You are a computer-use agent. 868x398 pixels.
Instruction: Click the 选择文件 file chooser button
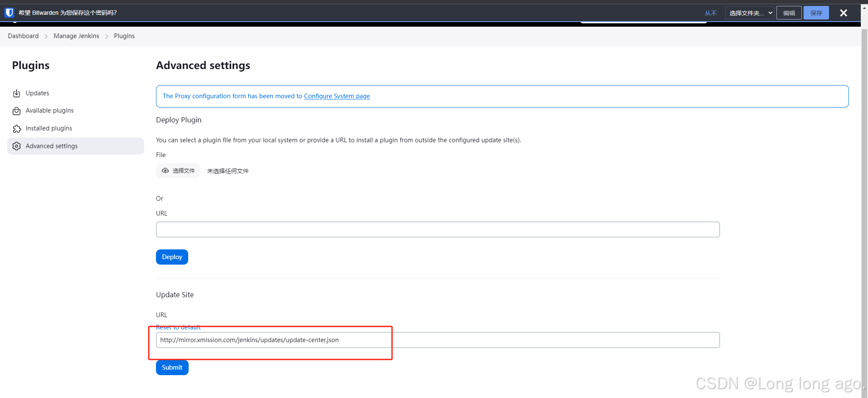point(178,171)
